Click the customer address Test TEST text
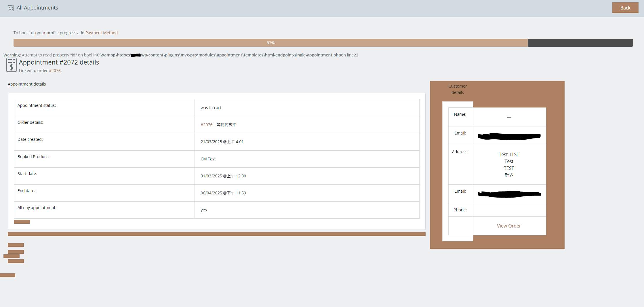Image resolution: width=644 pixels, height=307 pixels. (508, 155)
